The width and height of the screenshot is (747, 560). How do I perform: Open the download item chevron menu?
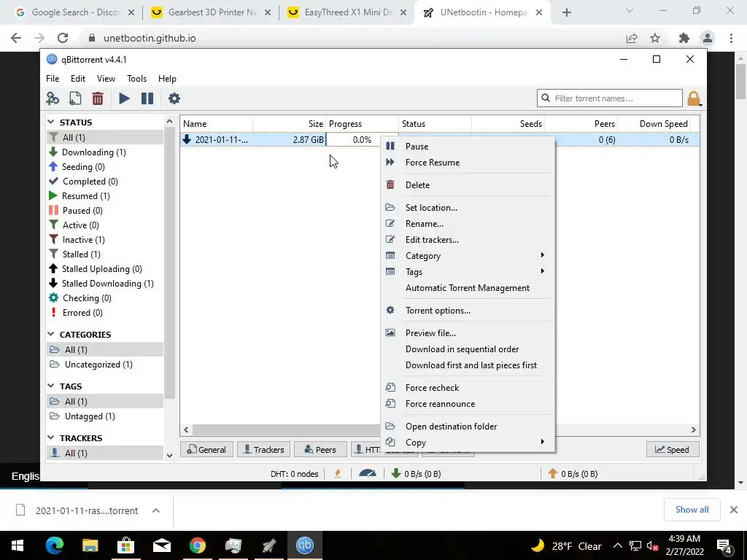[156, 510]
